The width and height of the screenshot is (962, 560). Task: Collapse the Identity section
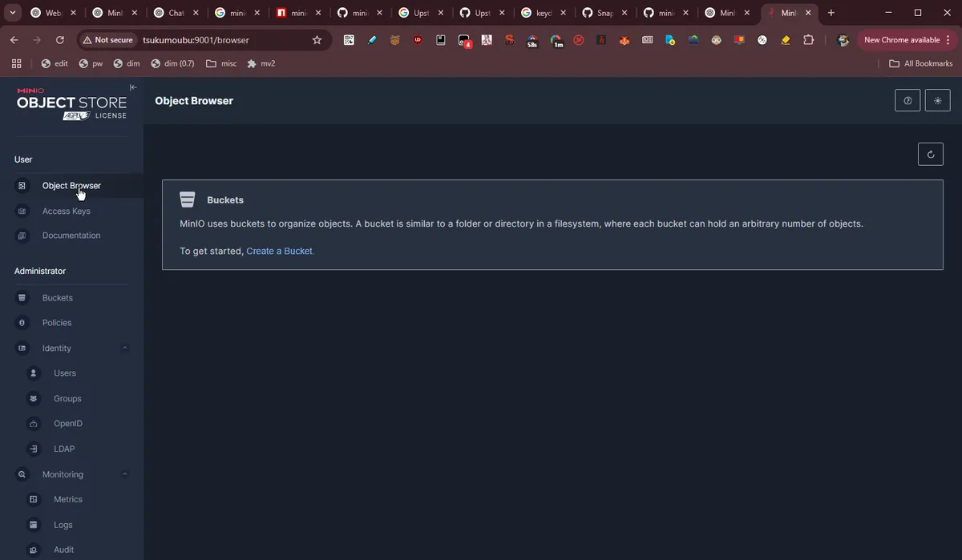point(125,348)
